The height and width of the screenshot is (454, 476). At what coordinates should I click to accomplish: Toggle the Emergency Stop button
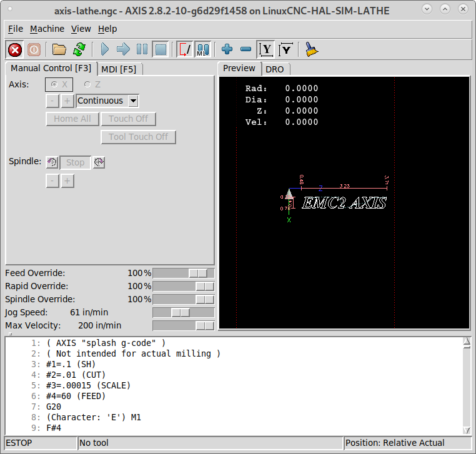coord(15,49)
